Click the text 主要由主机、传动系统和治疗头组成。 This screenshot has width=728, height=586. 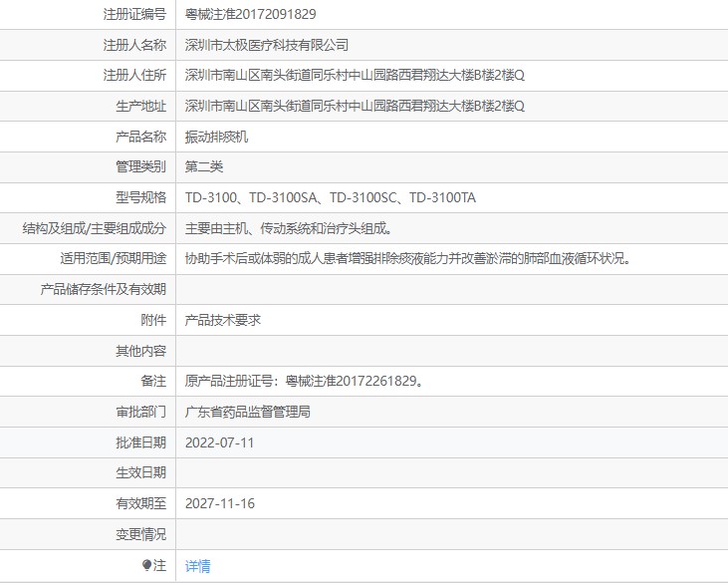(x=289, y=228)
